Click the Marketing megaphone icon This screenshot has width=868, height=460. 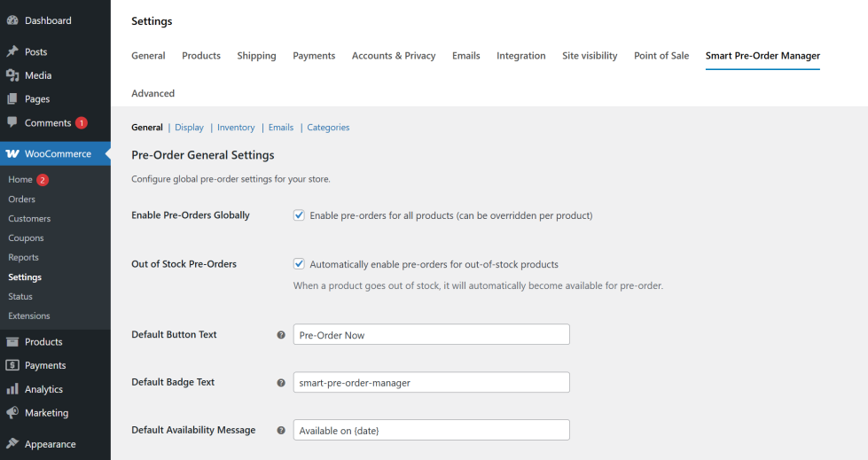pos(12,413)
